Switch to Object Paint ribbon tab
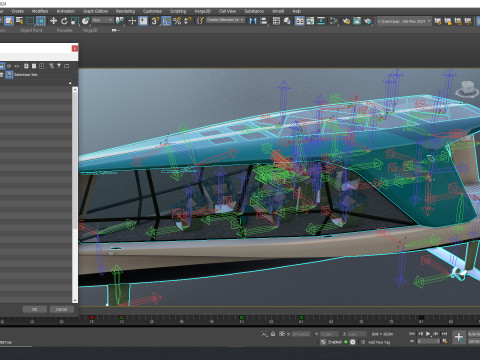This screenshot has height=360, width=480. click(x=31, y=30)
